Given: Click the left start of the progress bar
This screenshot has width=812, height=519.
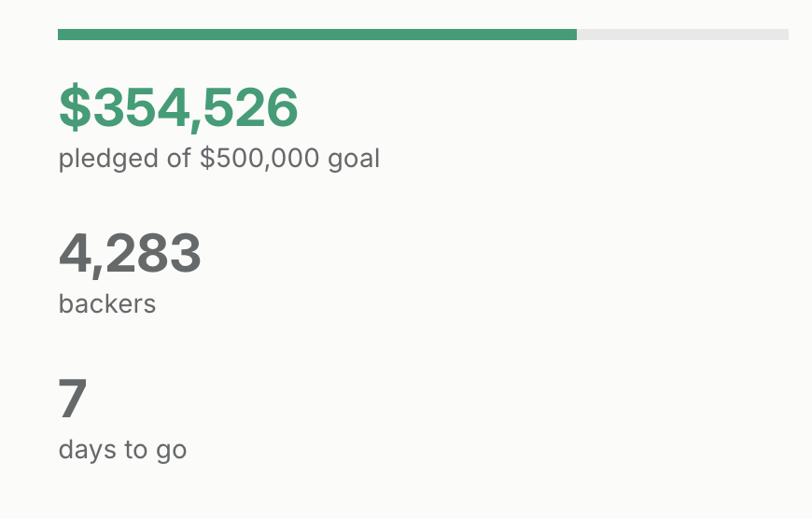Looking at the screenshot, I should 61,35.
